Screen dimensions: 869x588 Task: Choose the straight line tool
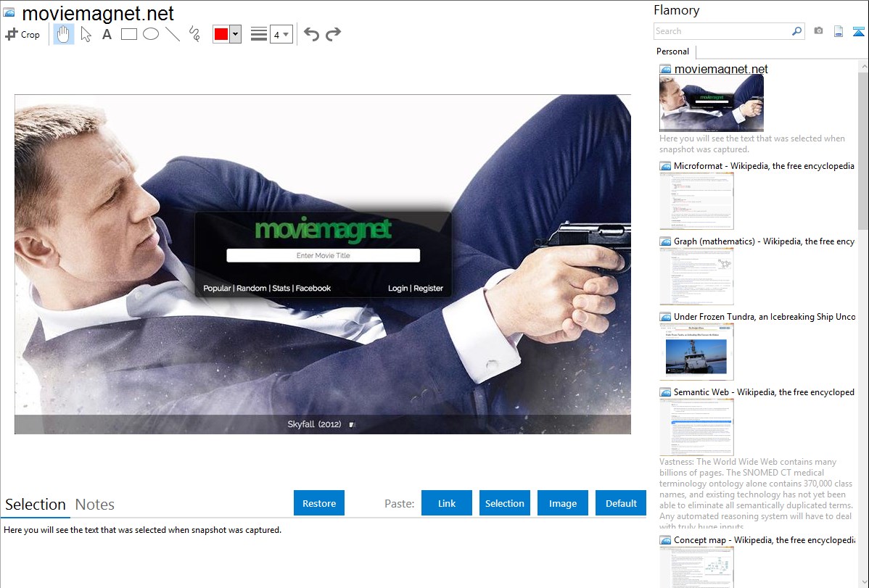click(173, 34)
